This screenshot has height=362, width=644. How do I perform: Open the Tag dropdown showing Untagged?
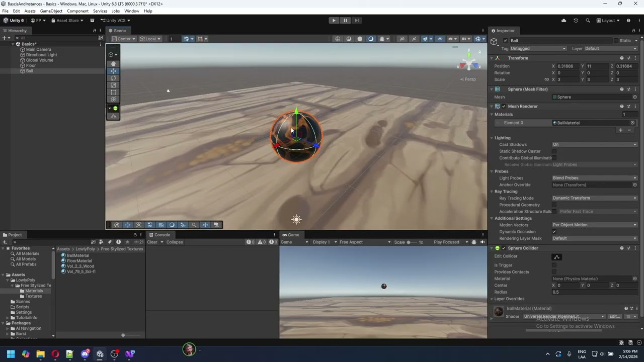pos(538,49)
